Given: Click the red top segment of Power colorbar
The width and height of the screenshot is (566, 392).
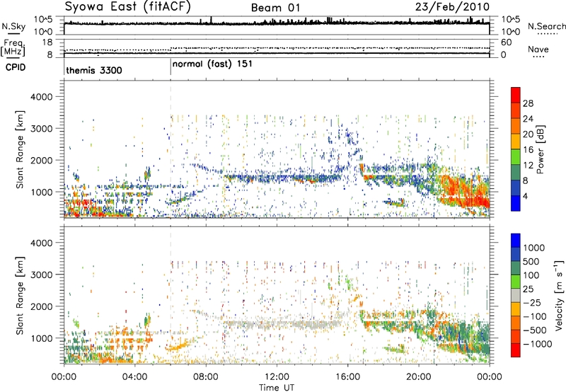Looking at the screenshot, I should tap(516, 95).
